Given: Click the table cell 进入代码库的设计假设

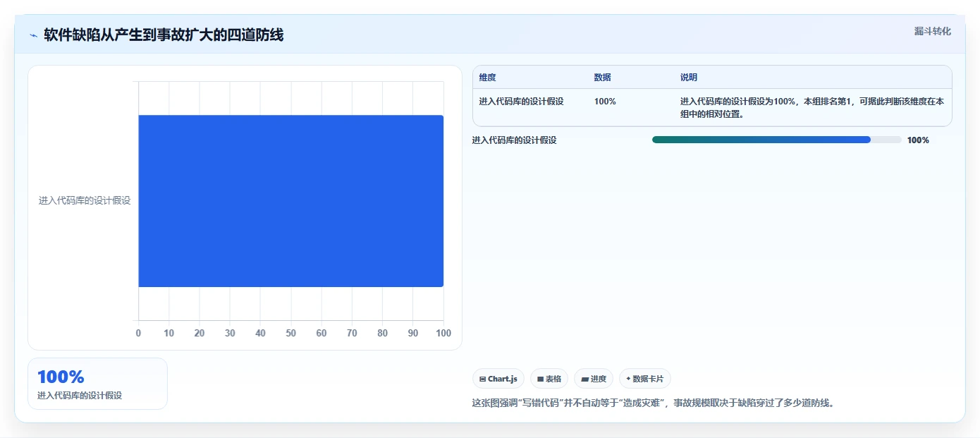Looking at the screenshot, I should (521, 102).
